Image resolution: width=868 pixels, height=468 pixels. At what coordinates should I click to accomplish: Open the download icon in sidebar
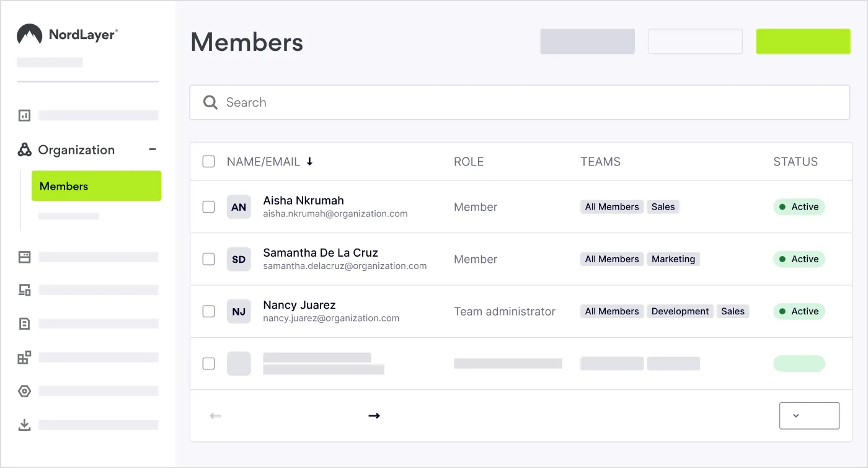click(x=24, y=425)
